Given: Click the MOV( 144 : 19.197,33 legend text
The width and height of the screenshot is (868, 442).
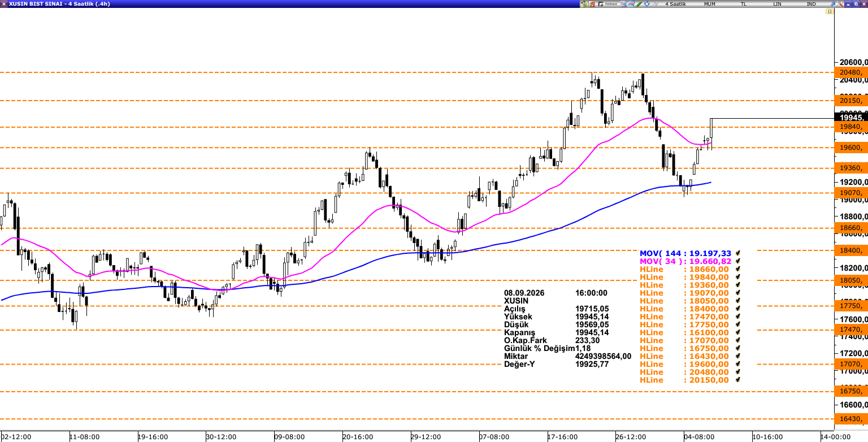Looking at the screenshot, I should [685, 254].
